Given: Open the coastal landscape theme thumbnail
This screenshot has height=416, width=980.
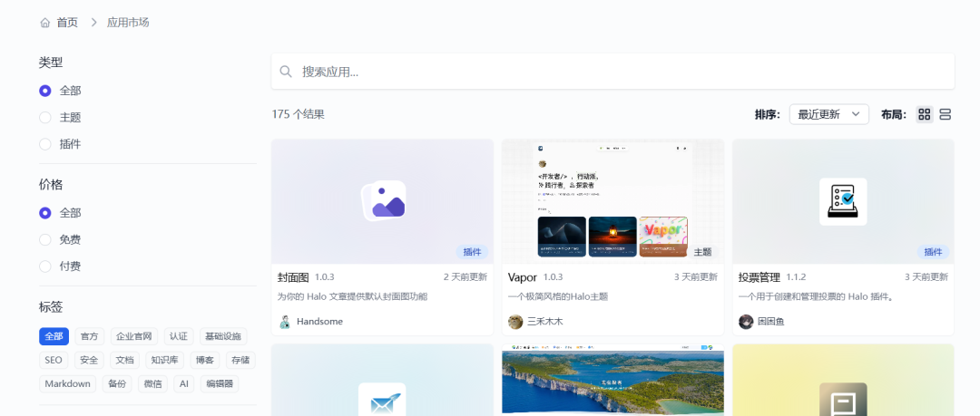Looking at the screenshot, I should [x=612, y=380].
